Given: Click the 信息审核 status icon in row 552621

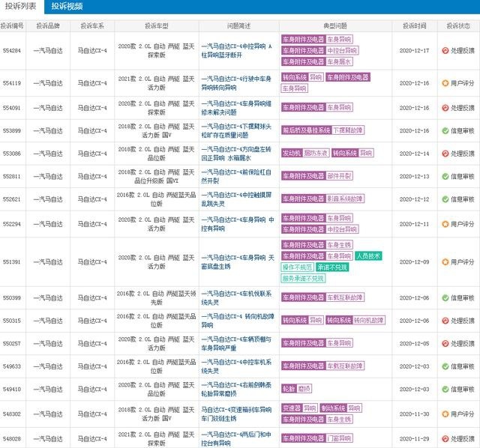Looking at the screenshot, I should tap(445, 199).
